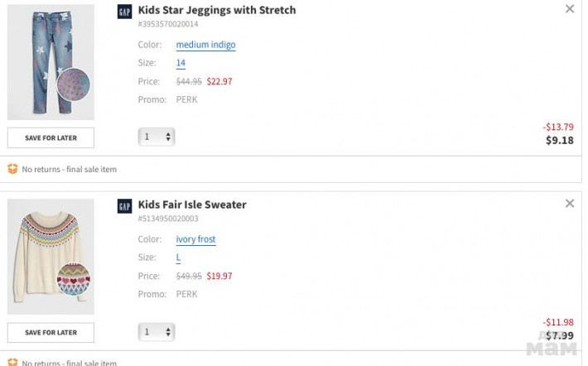Save the Star Jeggings for later

51,137
